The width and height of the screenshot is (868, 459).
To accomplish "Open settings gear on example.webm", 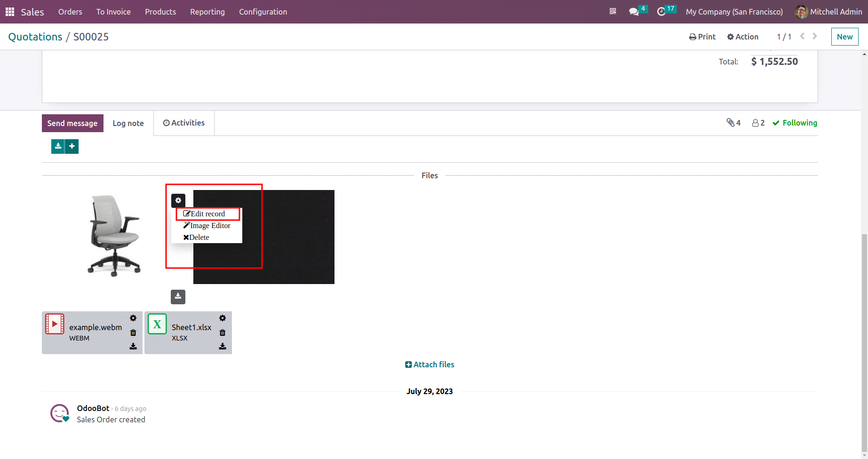I will coord(133,318).
